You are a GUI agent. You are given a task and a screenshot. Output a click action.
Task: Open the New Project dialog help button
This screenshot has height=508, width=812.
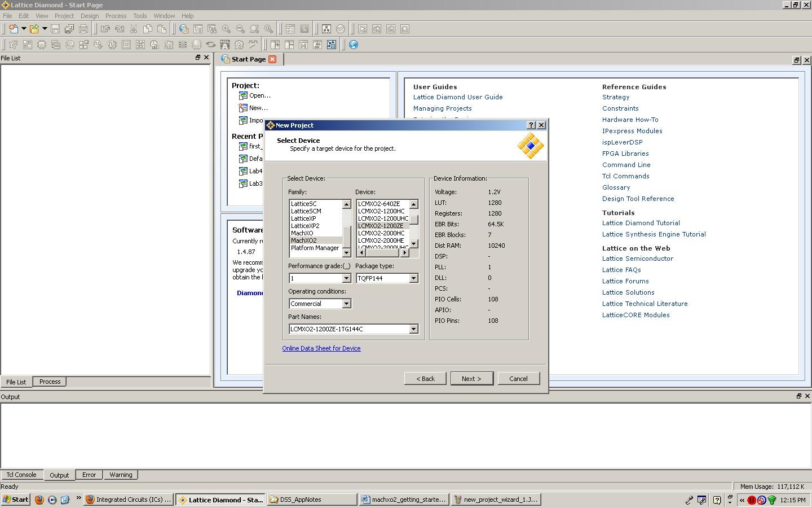point(531,125)
